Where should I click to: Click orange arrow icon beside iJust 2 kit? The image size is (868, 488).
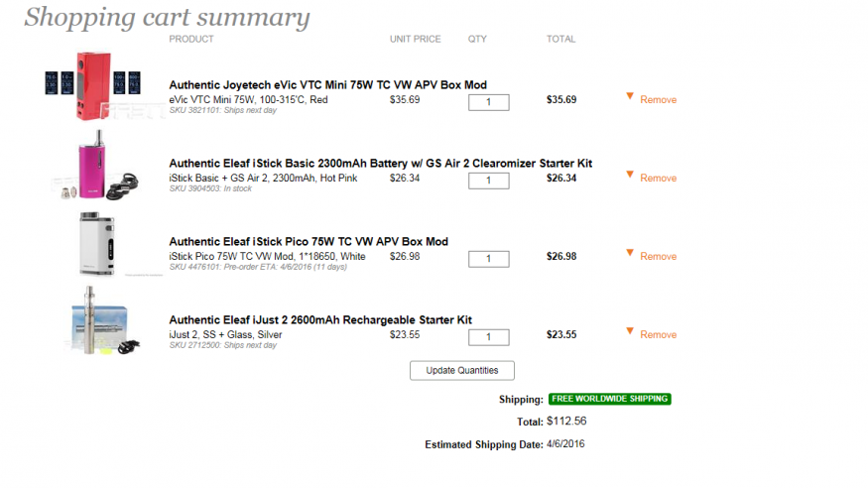(x=629, y=331)
